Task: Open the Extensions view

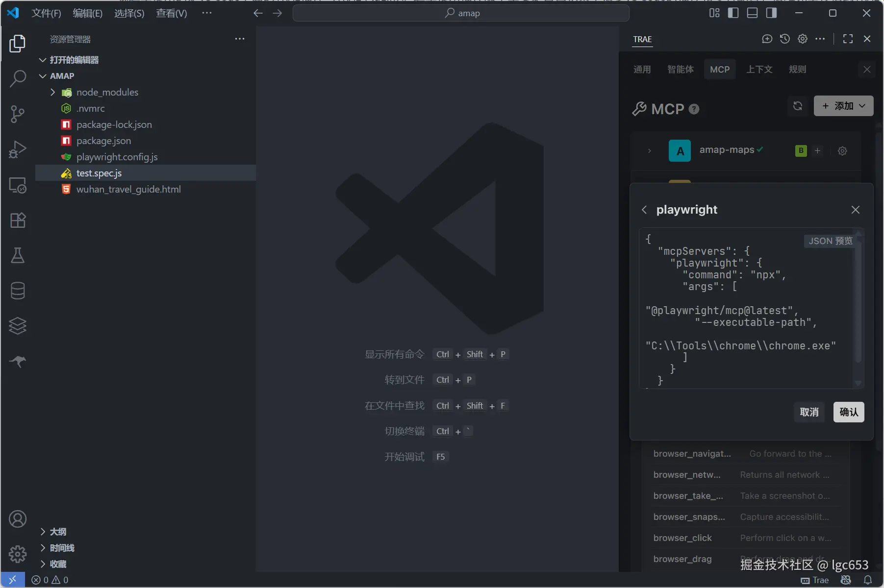Action: tap(18, 220)
